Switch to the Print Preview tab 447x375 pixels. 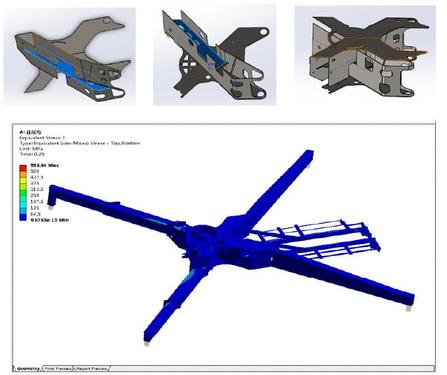click(x=58, y=369)
